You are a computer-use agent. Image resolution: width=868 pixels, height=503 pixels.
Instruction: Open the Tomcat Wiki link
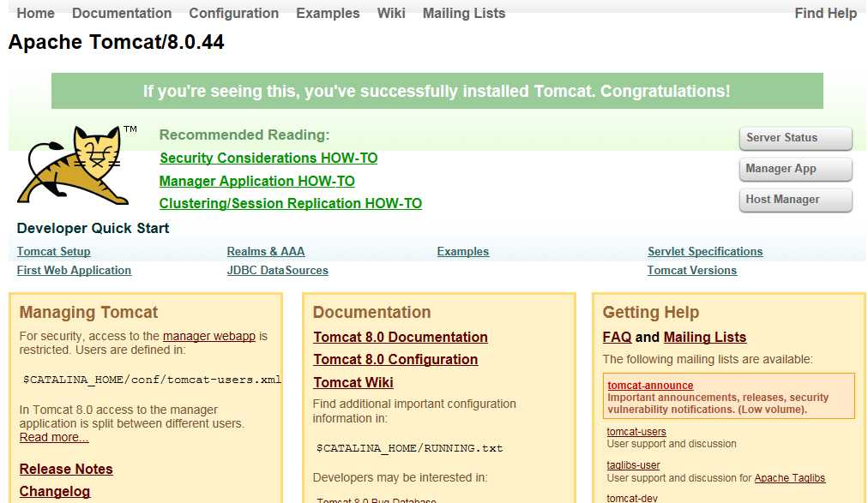point(353,382)
